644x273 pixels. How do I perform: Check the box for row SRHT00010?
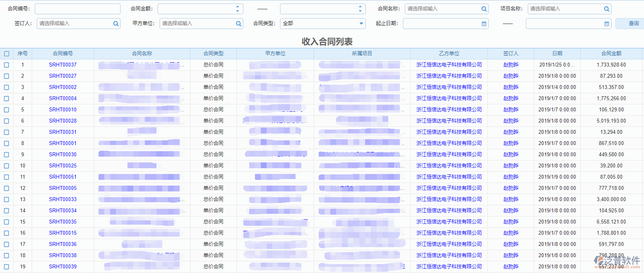pyautogui.click(x=7, y=110)
